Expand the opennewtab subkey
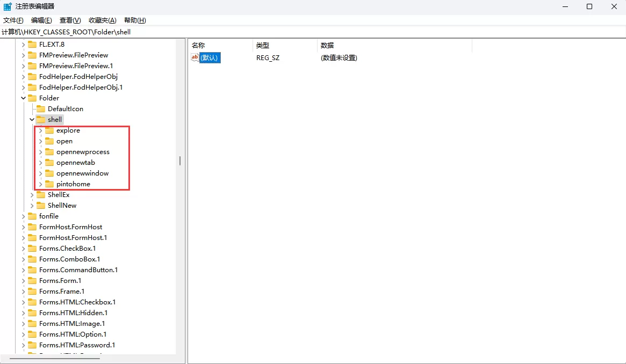The image size is (626, 364). [x=40, y=162]
